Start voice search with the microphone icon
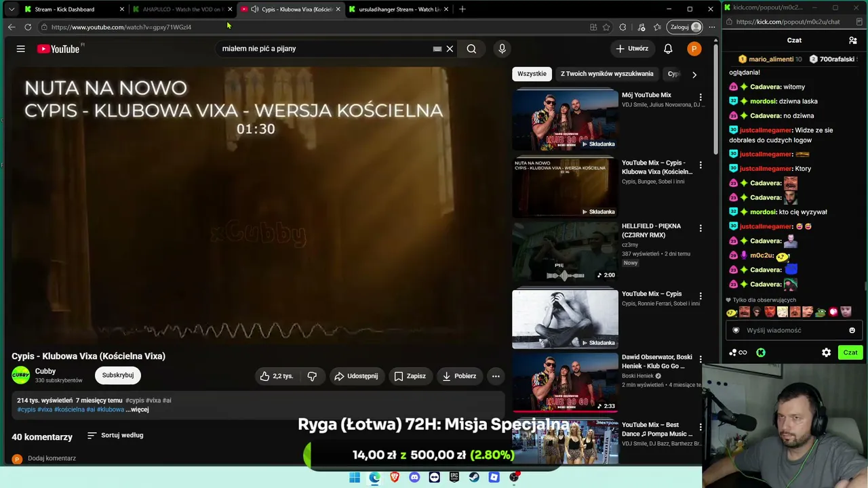The image size is (868, 488). [x=502, y=49]
